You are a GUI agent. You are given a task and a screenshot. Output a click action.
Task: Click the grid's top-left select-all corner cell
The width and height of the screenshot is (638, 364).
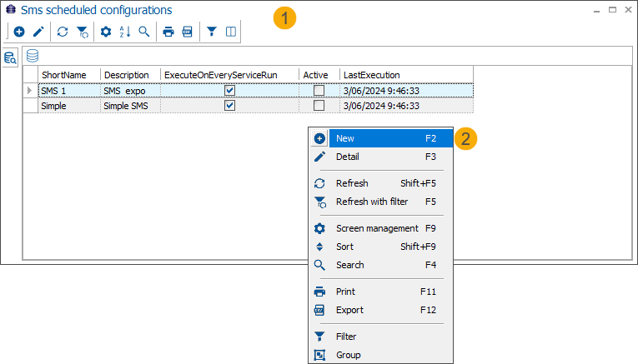click(x=30, y=75)
